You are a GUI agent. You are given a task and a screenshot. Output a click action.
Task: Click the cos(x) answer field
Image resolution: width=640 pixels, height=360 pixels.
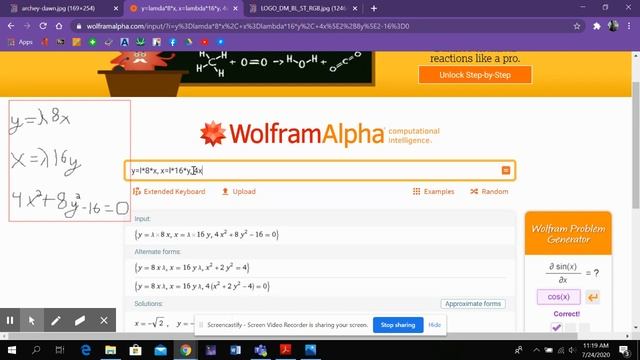click(558, 297)
